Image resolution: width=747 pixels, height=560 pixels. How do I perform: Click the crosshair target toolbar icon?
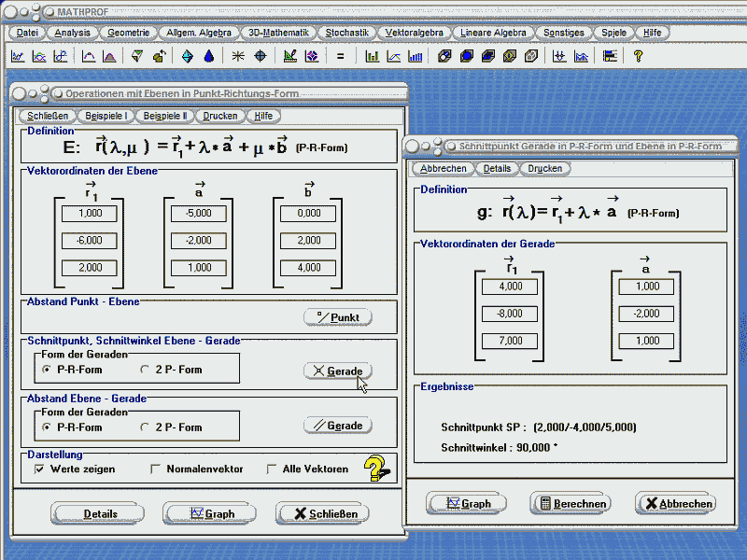(x=261, y=56)
